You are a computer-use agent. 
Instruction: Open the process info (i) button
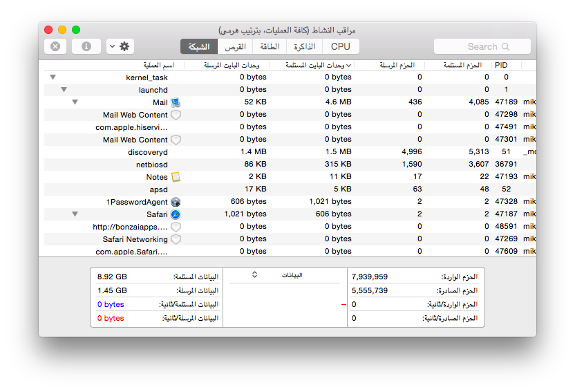point(86,46)
